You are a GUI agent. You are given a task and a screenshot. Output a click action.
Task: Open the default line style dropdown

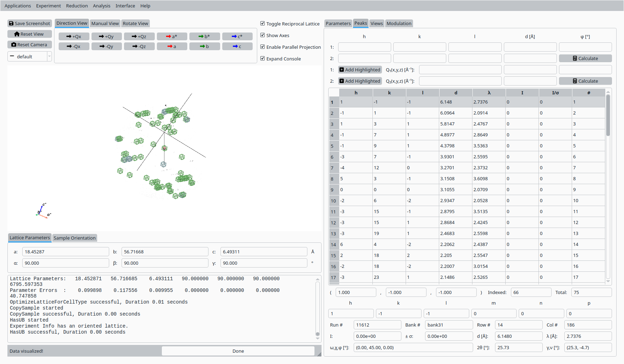(49, 57)
